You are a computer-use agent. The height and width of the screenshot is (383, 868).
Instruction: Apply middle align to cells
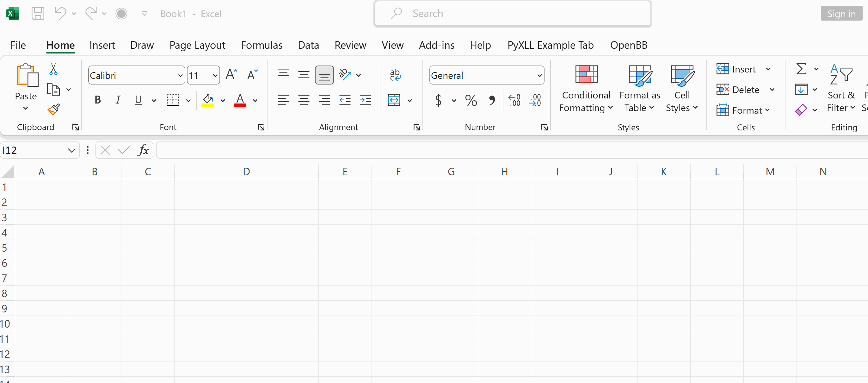click(304, 74)
